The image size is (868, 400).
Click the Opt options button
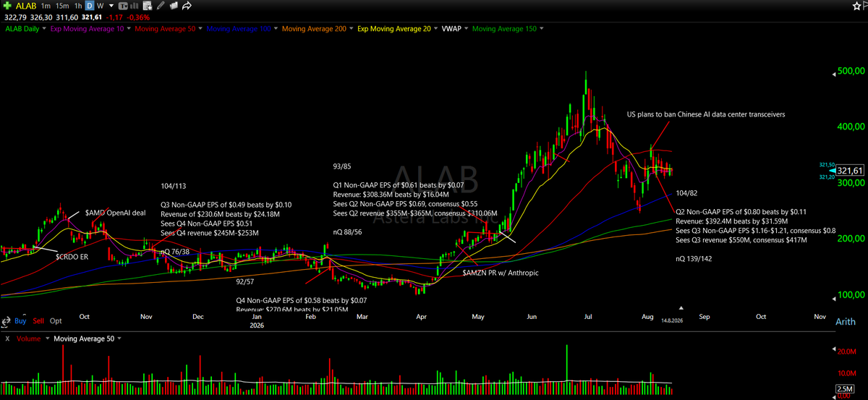56,320
